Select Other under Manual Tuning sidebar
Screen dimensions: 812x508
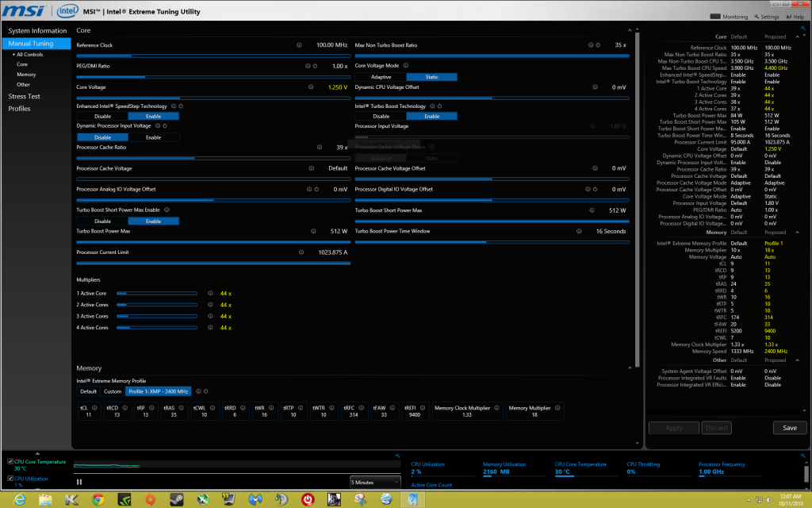(x=23, y=84)
